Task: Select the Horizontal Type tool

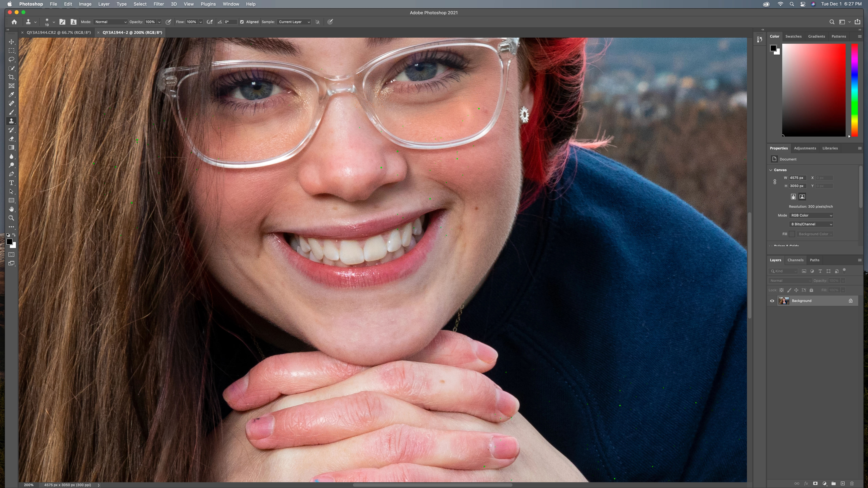Action: click(12, 183)
